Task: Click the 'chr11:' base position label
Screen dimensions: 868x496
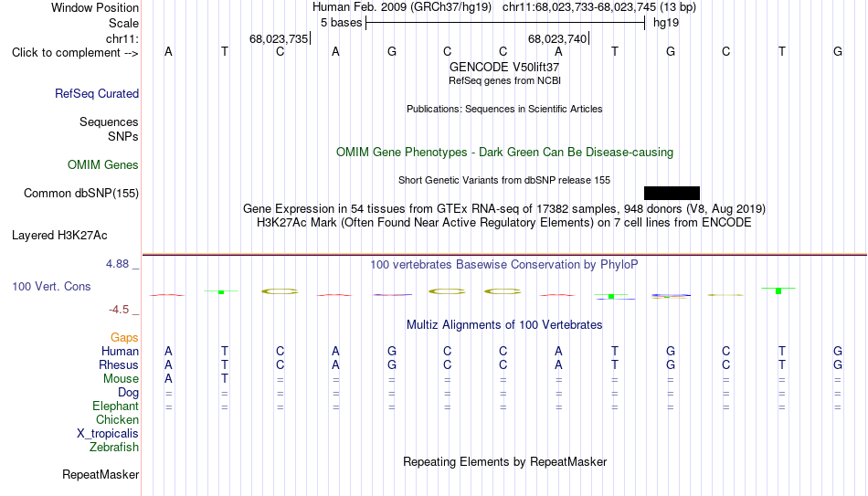Action: (x=122, y=38)
